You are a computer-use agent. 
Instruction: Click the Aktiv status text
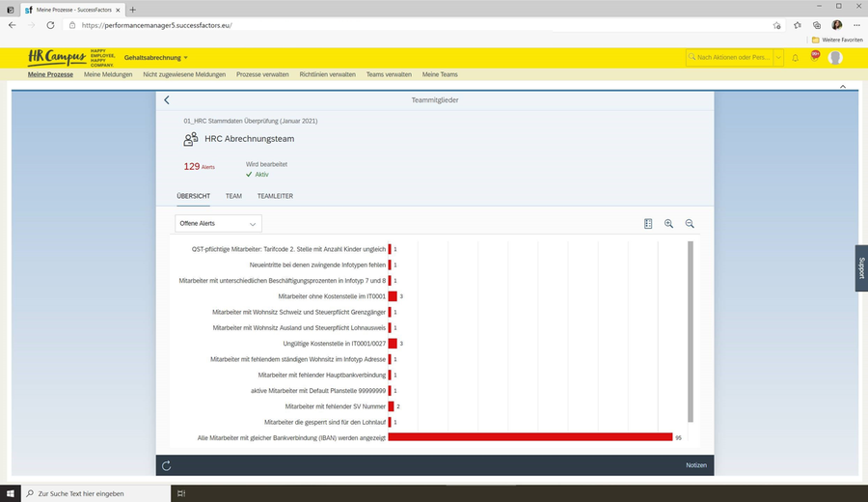pos(261,174)
